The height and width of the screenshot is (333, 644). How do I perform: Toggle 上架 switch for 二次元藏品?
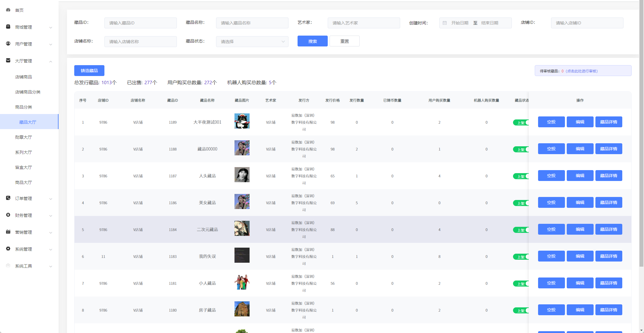point(521,230)
